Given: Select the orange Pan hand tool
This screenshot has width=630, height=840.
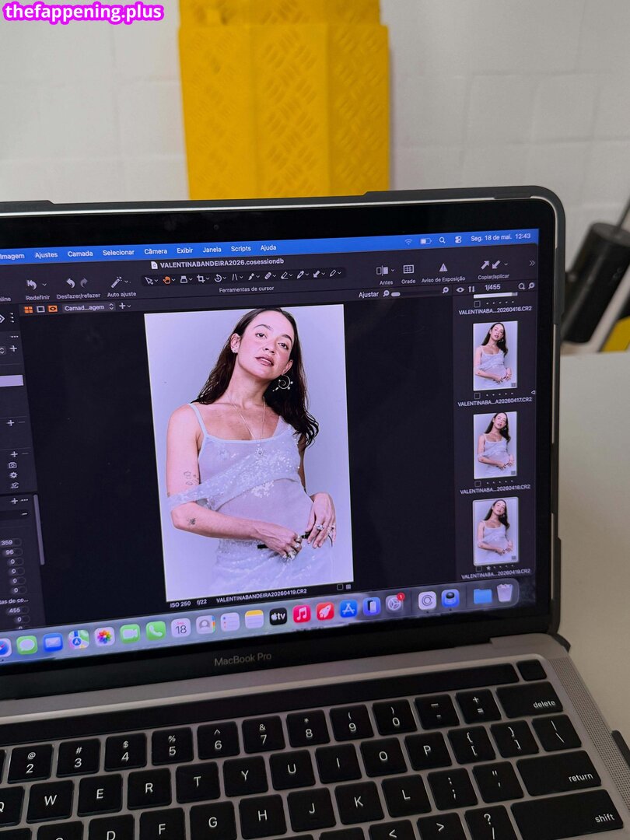Looking at the screenshot, I should pos(166,280).
